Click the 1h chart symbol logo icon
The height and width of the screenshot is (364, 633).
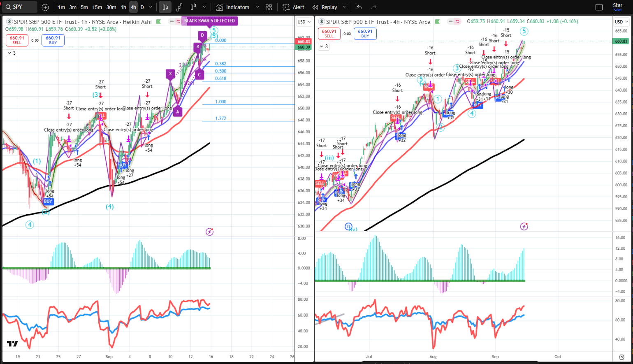click(x=9, y=22)
